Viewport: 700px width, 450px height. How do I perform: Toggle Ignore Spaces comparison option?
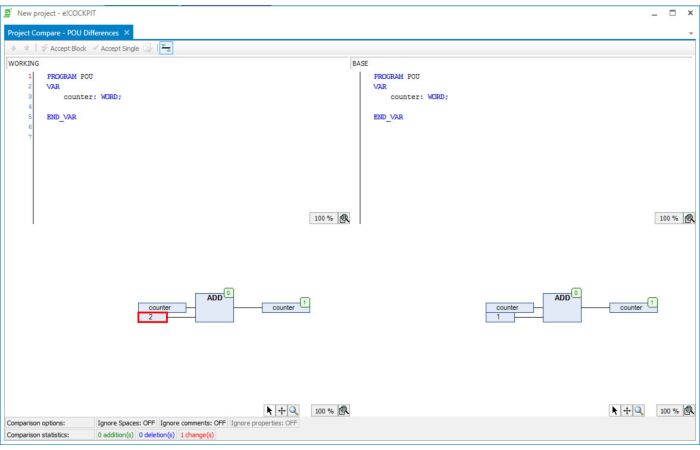pyautogui.click(x=124, y=423)
